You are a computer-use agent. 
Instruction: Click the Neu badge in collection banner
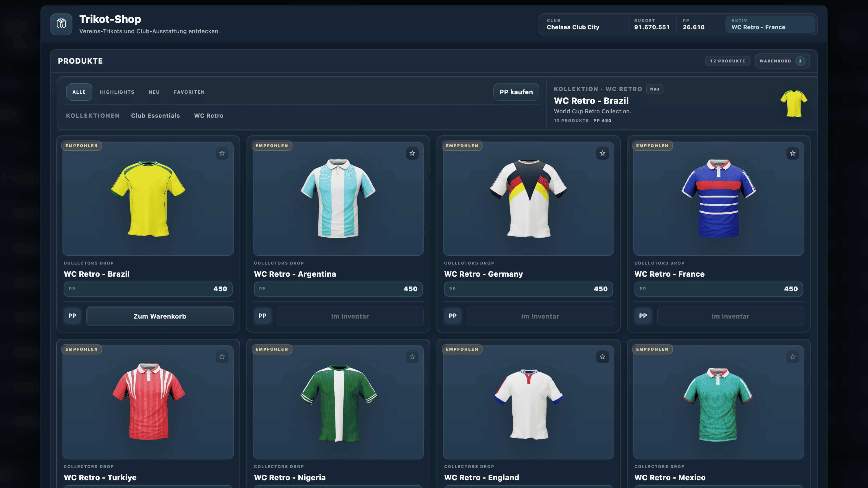[x=654, y=89]
